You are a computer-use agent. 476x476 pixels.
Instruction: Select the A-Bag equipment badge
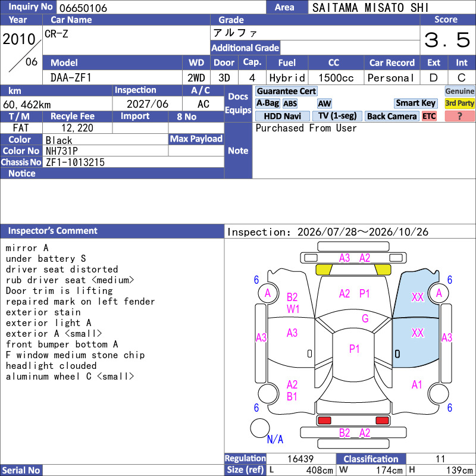(x=267, y=103)
